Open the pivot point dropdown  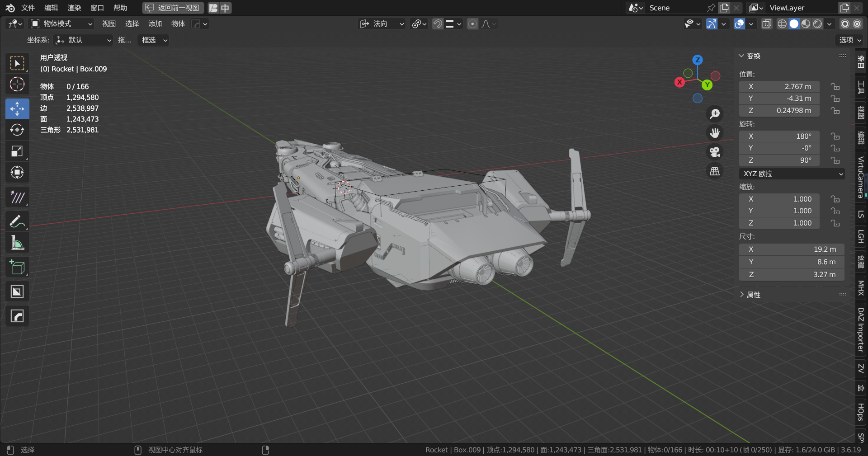click(419, 24)
